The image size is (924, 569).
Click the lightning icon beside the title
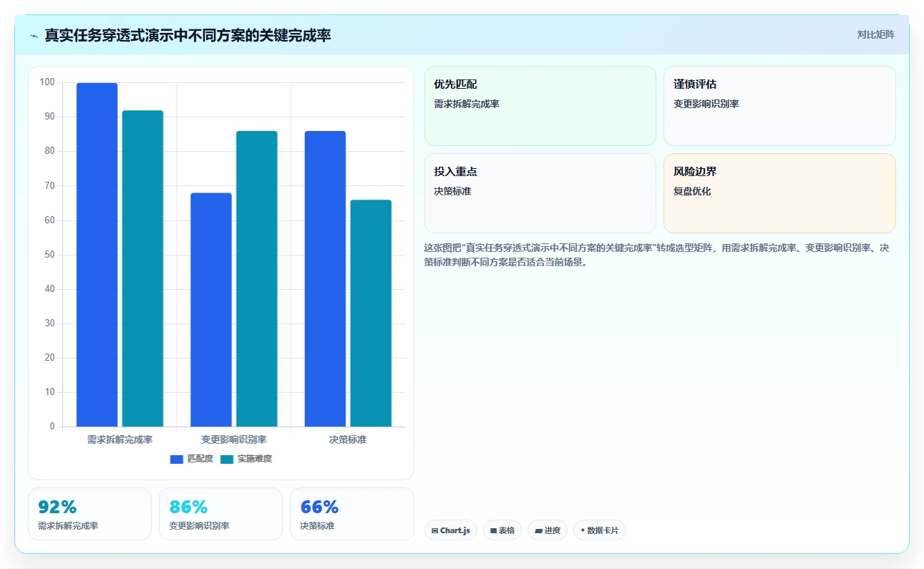pyautogui.click(x=34, y=36)
